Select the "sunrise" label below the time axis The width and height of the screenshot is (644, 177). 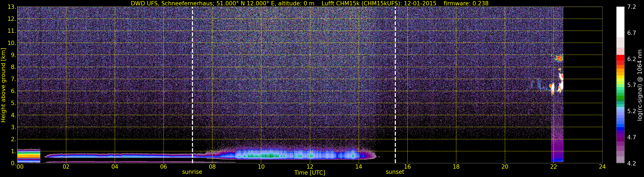pos(192,172)
